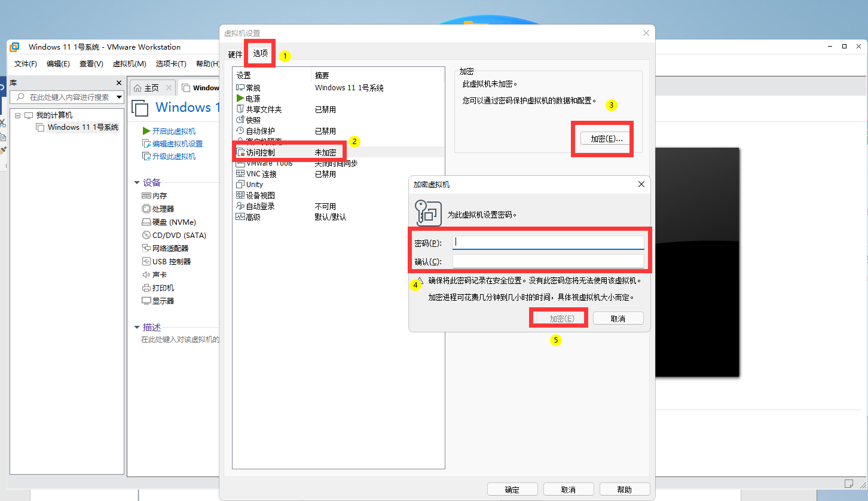Click the 声卡 sound card icon
The image size is (868, 501).
click(146, 274)
